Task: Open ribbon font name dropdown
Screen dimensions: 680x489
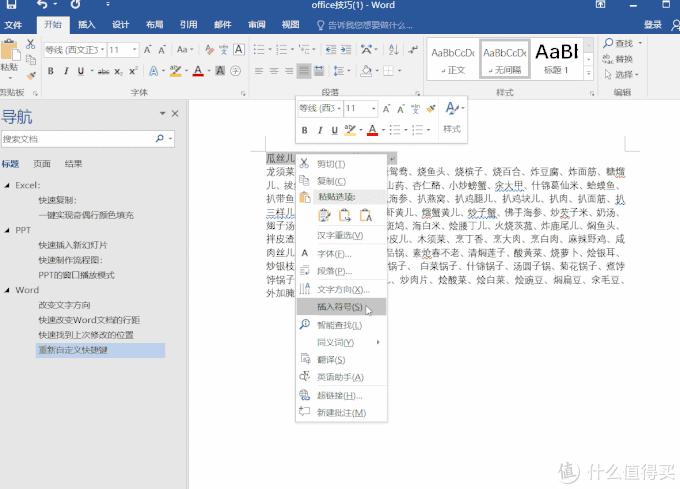Action: (x=103, y=50)
